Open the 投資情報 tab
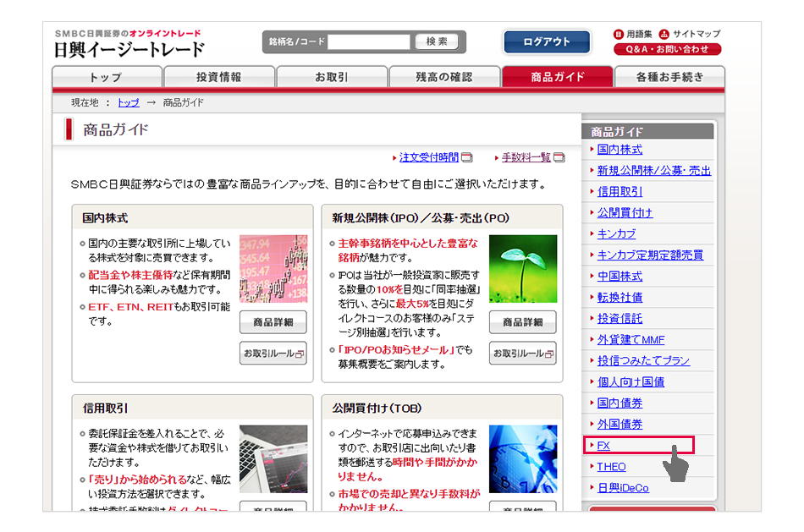This screenshot has width=804, height=532. click(x=218, y=77)
